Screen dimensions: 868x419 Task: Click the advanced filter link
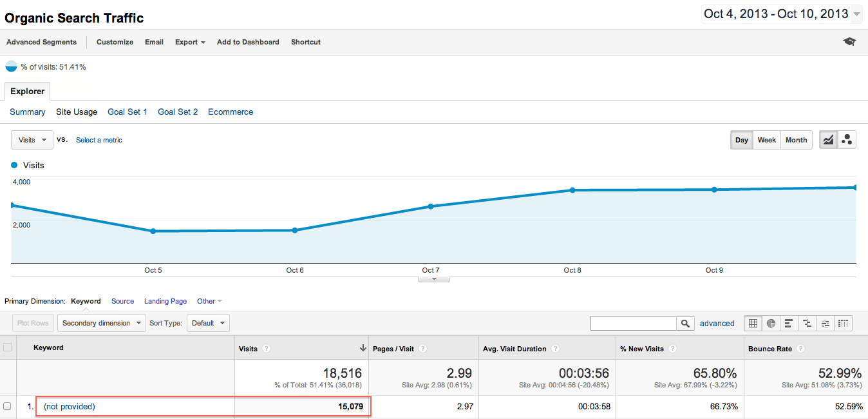(717, 324)
